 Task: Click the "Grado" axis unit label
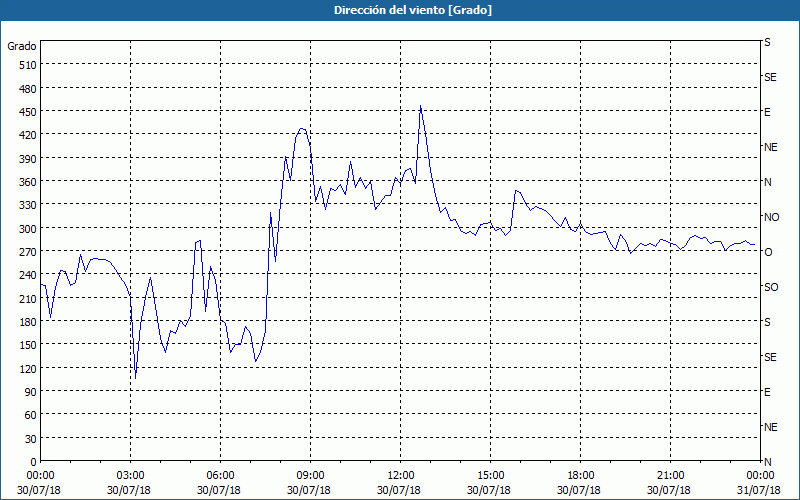[x=22, y=46]
